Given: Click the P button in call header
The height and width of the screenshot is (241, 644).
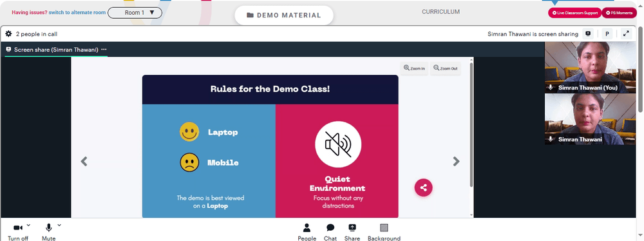Looking at the screenshot, I should pos(607,34).
